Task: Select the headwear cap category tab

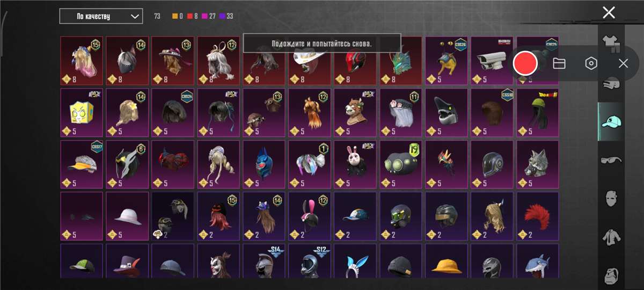Action: pyautogui.click(x=611, y=121)
